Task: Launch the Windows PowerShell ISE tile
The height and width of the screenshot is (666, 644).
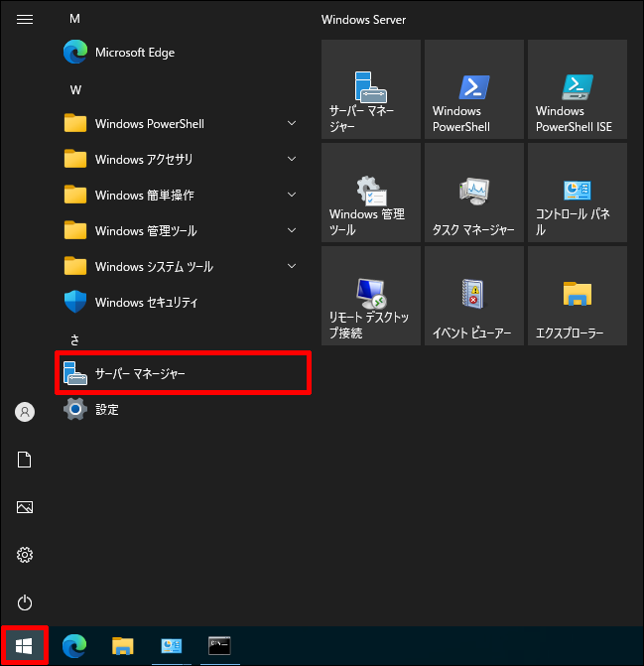Action: tap(578, 89)
